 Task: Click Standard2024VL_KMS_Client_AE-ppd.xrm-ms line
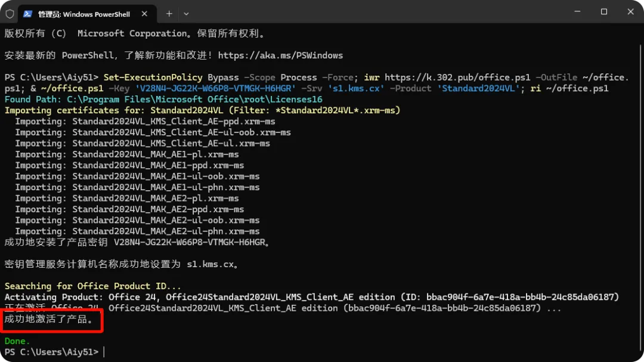pos(145,122)
